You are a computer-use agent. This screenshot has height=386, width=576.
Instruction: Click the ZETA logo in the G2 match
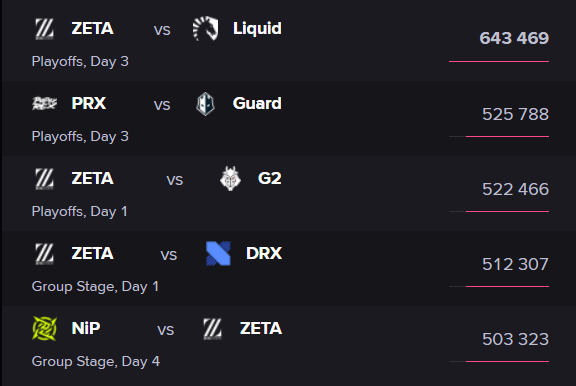pos(44,178)
